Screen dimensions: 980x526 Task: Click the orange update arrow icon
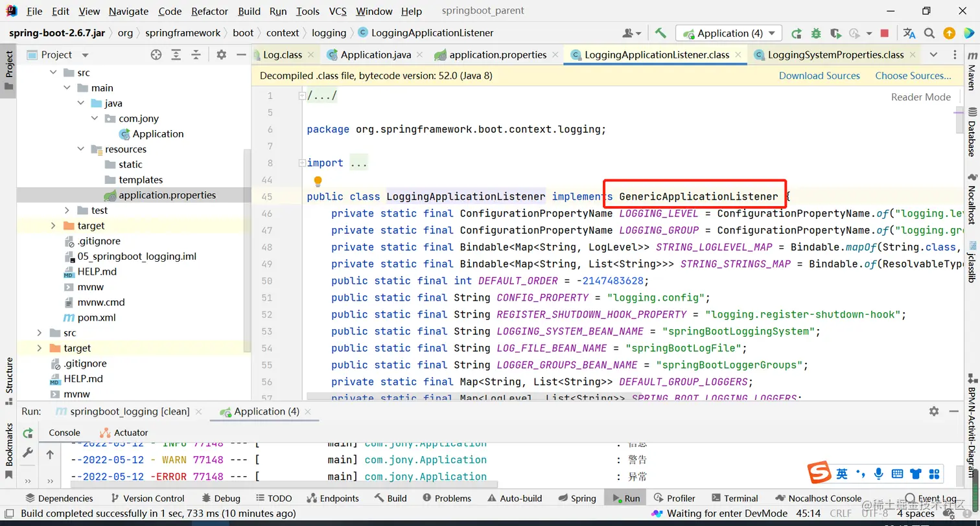949,33
